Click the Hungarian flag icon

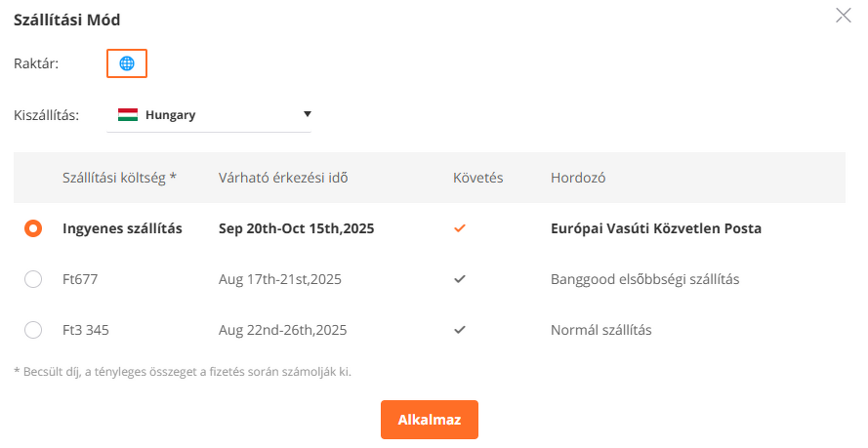[x=127, y=114]
